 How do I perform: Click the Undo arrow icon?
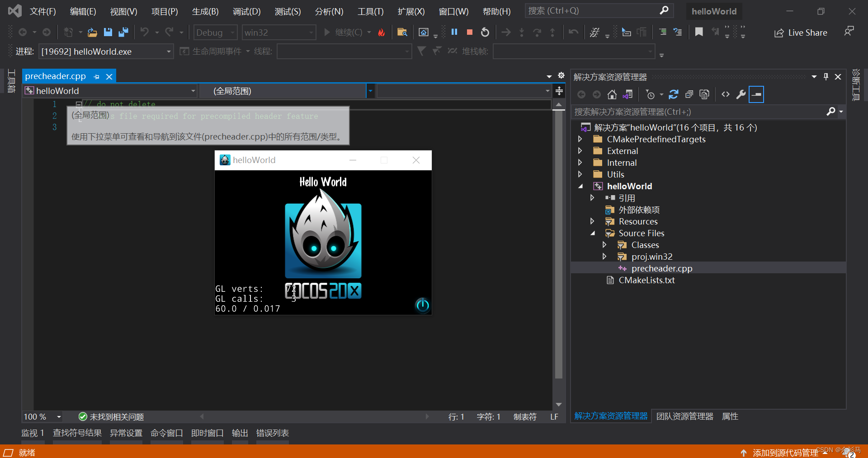145,32
